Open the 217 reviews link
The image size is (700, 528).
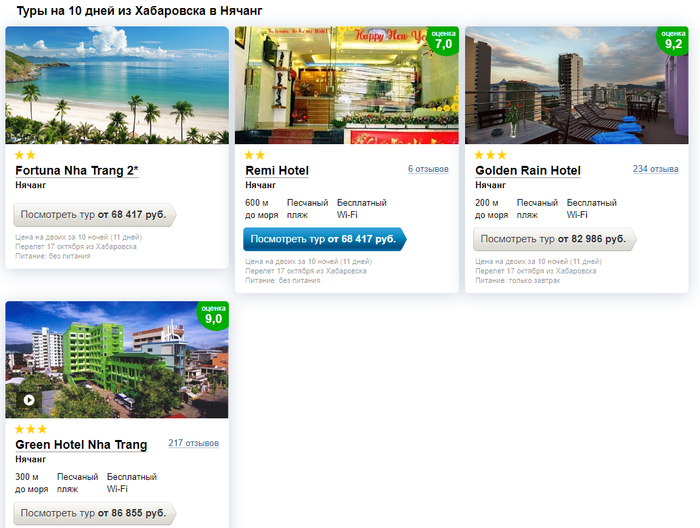point(193,443)
